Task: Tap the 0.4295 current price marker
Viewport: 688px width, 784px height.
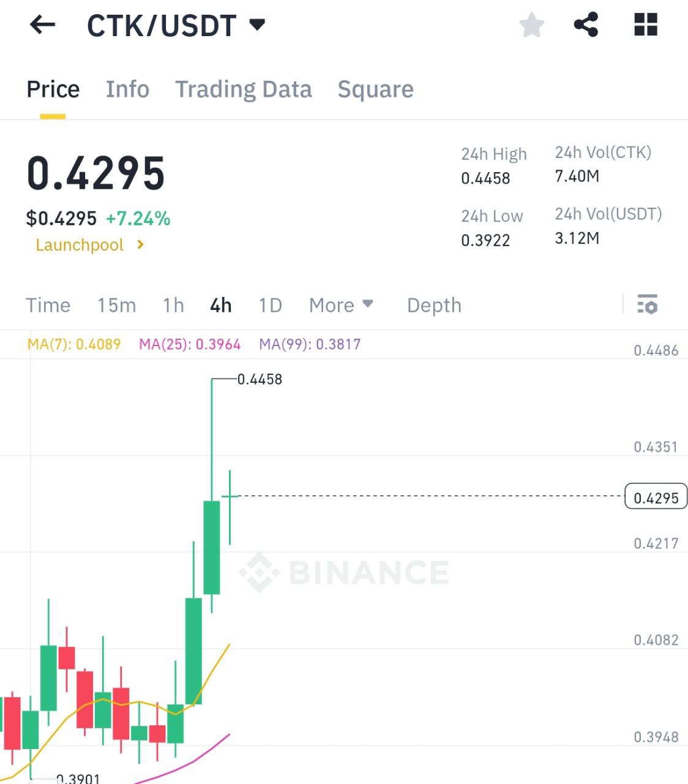Action: tap(656, 497)
